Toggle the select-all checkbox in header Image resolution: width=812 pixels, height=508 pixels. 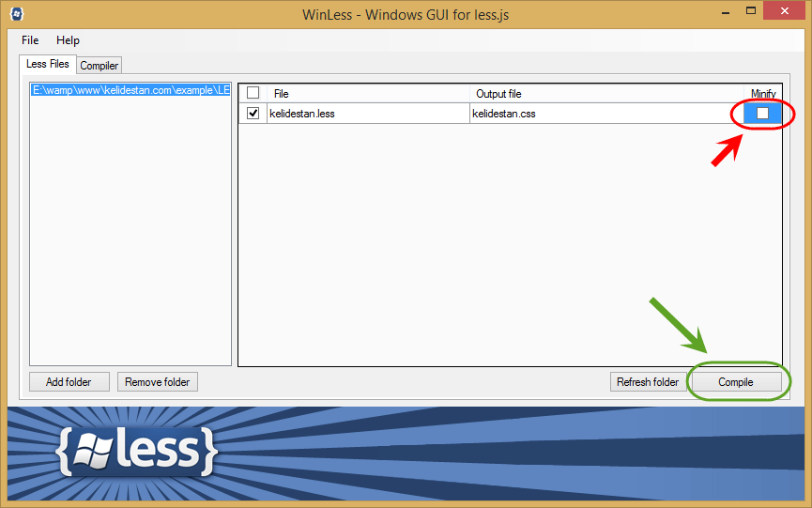[x=253, y=93]
